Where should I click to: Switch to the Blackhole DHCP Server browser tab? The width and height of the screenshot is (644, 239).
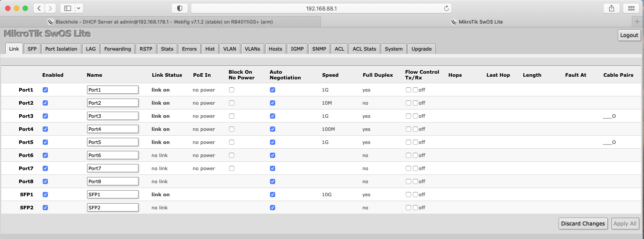160,21
